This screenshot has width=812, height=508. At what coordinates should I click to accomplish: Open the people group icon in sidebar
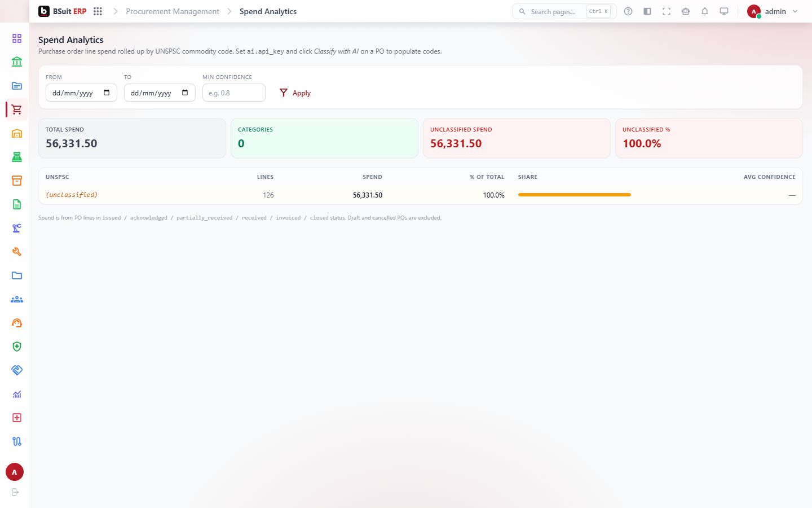17,299
